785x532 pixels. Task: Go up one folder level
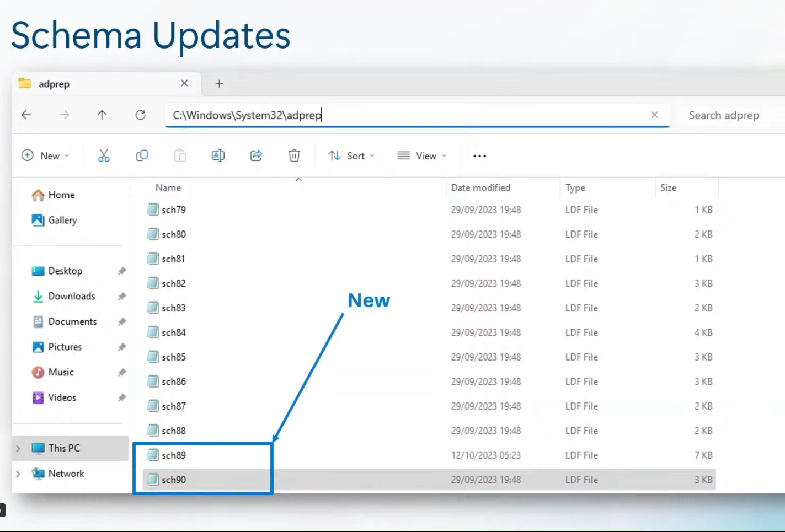pos(102,115)
